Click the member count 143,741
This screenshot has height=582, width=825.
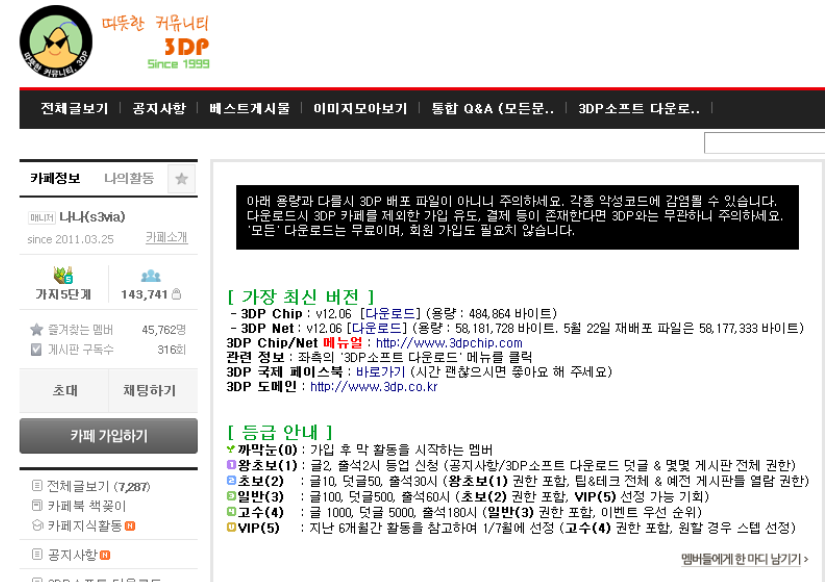point(144,294)
